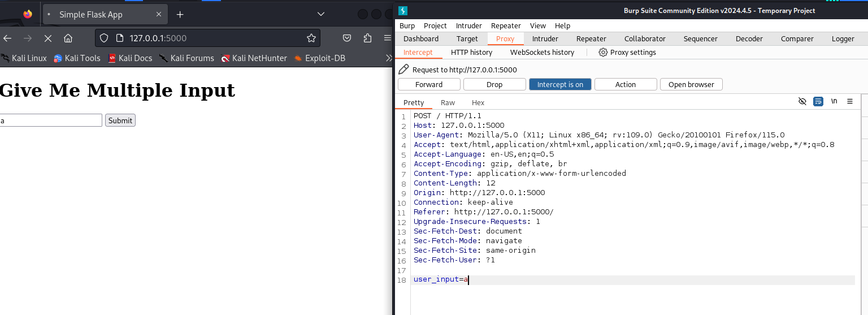The width and height of the screenshot is (868, 315).
Task: Open the Firefox extensions puzzle icon
Action: [x=368, y=38]
